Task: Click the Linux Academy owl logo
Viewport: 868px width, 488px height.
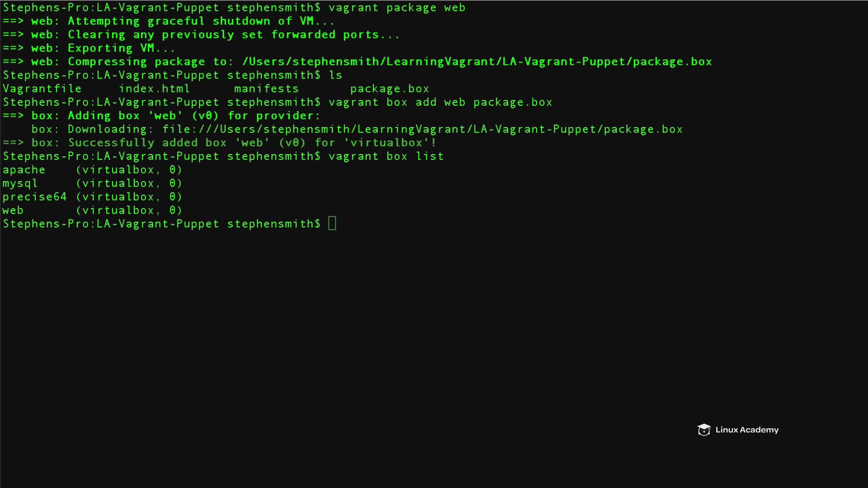Action: click(x=703, y=430)
